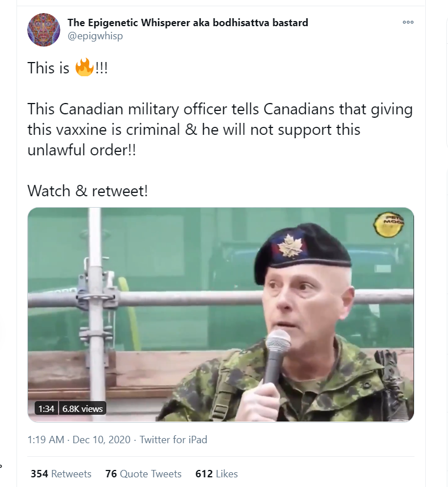Open the tweet's more options menu

coord(408,22)
